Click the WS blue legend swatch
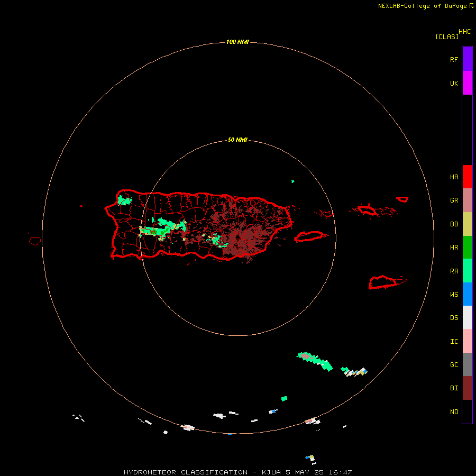Screen dimensions: 476x476 click(x=467, y=294)
